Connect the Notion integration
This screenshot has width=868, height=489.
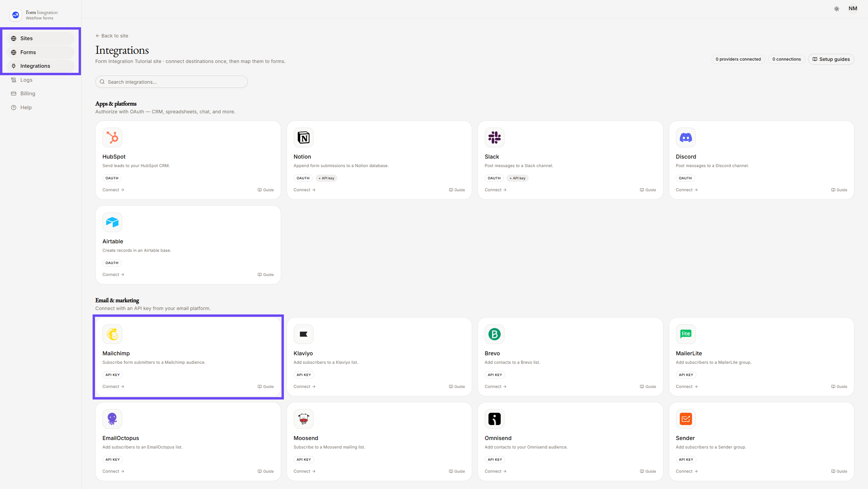coord(304,190)
